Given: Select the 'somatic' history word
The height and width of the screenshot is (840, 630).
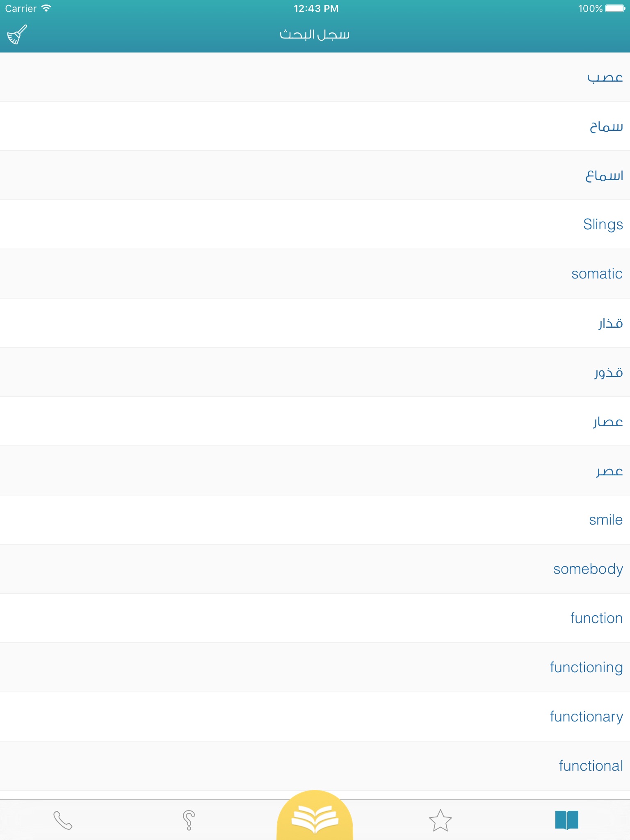Looking at the screenshot, I should pos(597,274).
